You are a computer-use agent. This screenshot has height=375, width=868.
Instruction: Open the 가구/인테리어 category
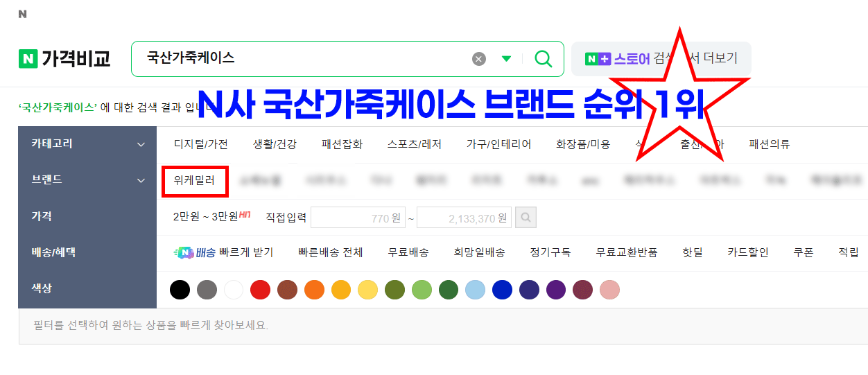tap(498, 145)
